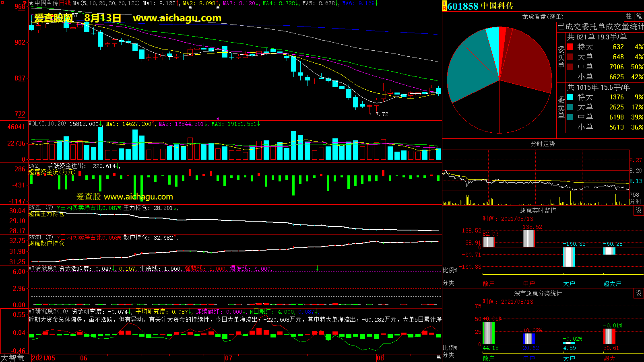Click the green down arrow in AI活跃度 panel
Viewport: 644px width, 362px height.
click(317, 268)
